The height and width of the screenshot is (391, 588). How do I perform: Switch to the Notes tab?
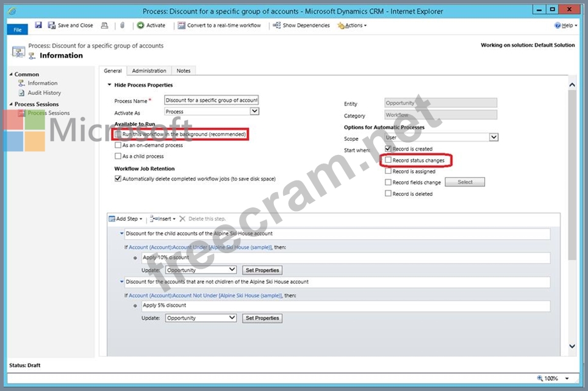184,71
